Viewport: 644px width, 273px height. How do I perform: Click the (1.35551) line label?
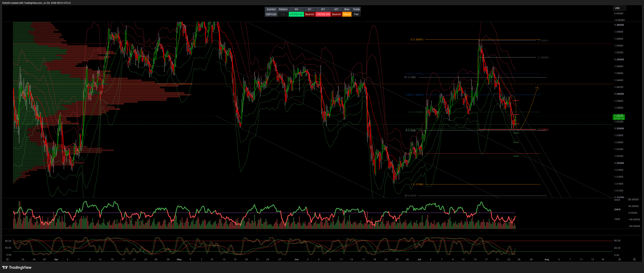click(543, 41)
